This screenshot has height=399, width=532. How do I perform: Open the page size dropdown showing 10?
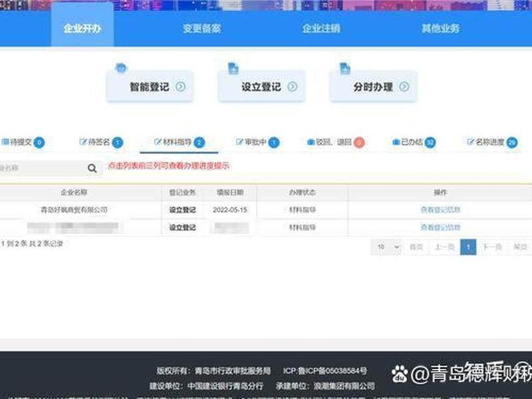(x=386, y=247)
